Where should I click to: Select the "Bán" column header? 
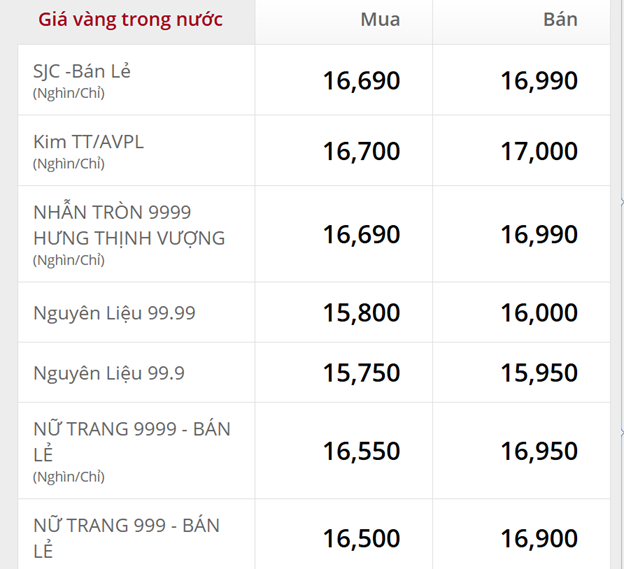coord(561,20)
